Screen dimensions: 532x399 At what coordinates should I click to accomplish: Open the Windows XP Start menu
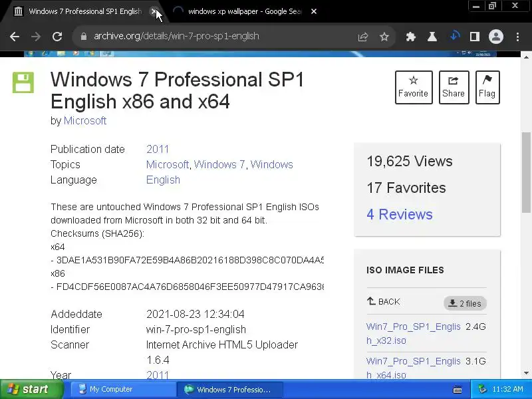tap(32, 389)
